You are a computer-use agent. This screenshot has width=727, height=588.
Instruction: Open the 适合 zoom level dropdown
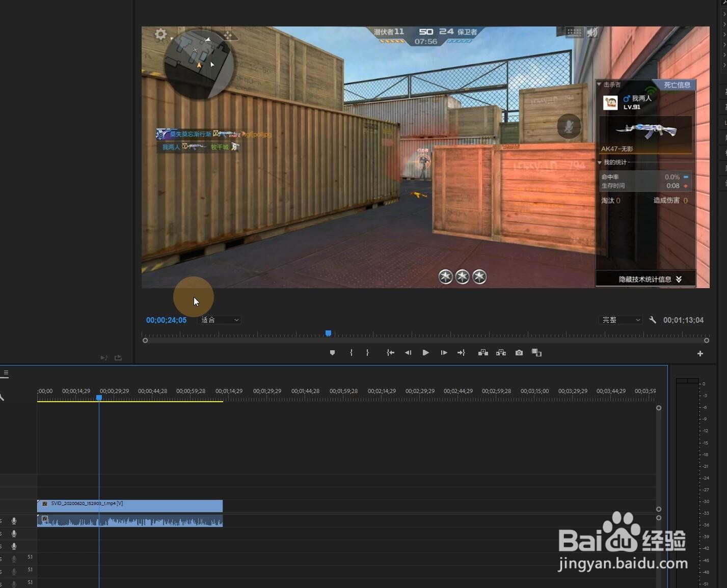pos(220,320)
